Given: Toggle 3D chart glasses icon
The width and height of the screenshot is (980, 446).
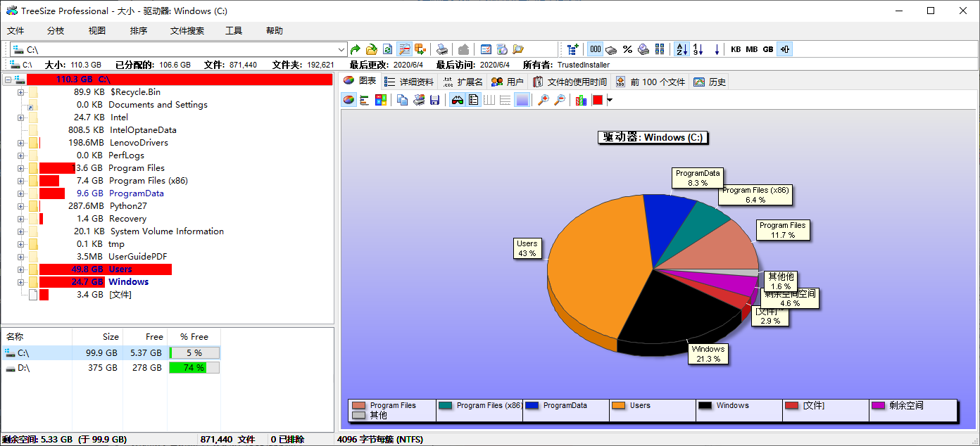Looking at the screenshot, I should [458, 100].
